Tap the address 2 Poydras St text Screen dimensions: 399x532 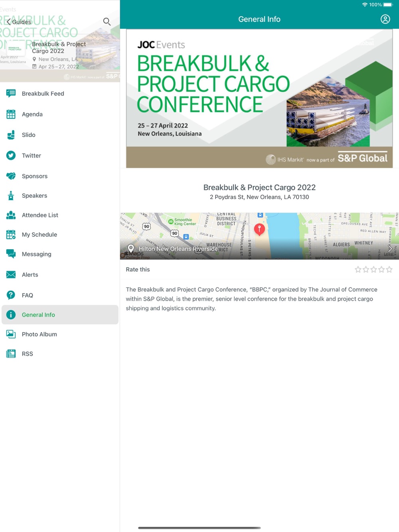(x=259, y=197)
